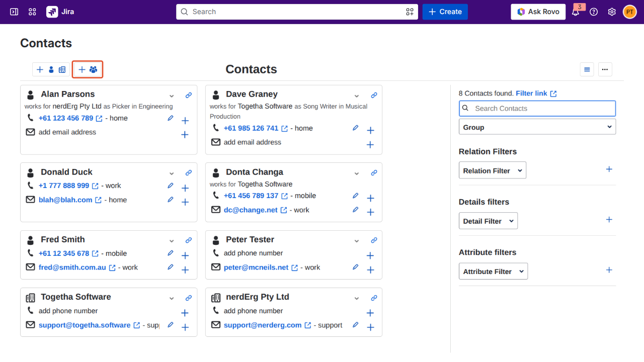Click the add group button
644x362 pixels.
[88, 69]
